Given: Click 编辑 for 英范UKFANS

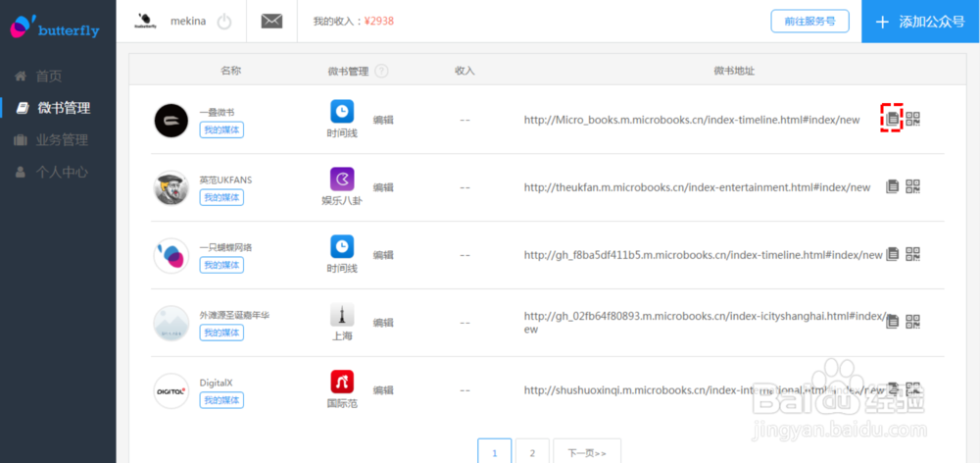Looking at the screenshot, I should point(383,187).
